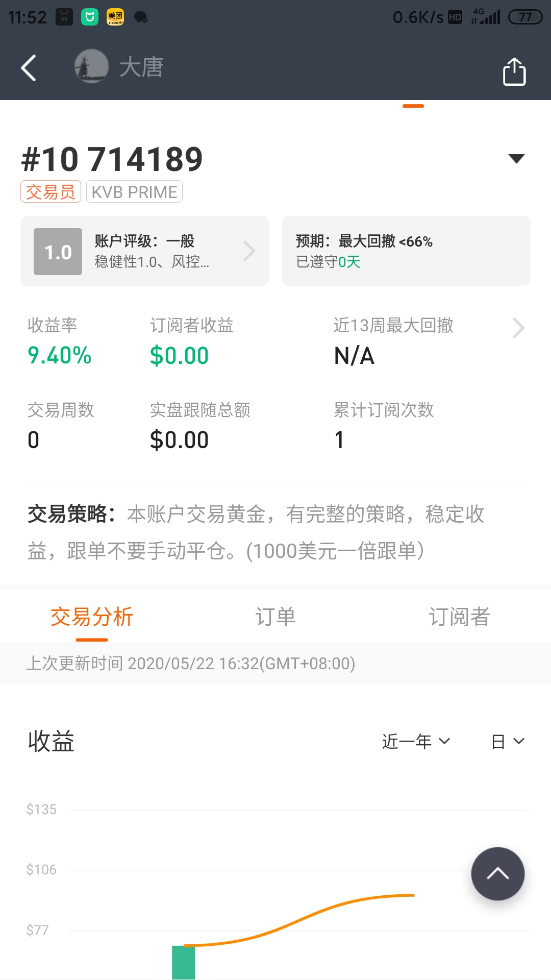Open the 1.0 account rating badge

58,252
